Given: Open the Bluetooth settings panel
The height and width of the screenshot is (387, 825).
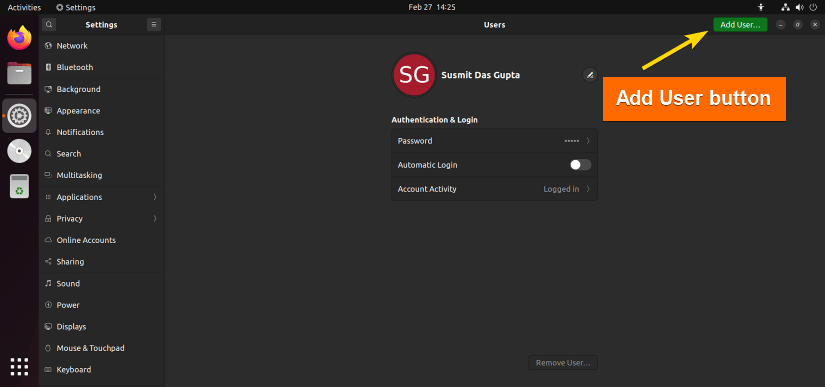Looking at the screenshot, I should (102, 67).
